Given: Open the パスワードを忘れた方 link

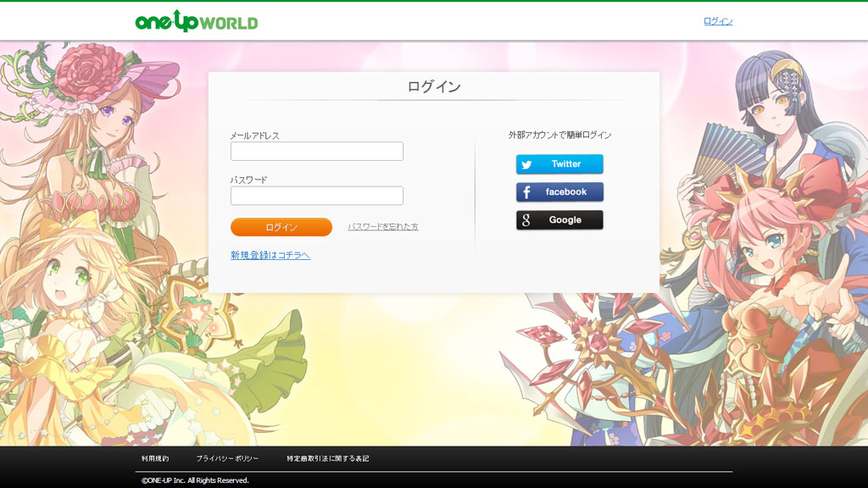Looking at the screenshot, I should (383, 227).
